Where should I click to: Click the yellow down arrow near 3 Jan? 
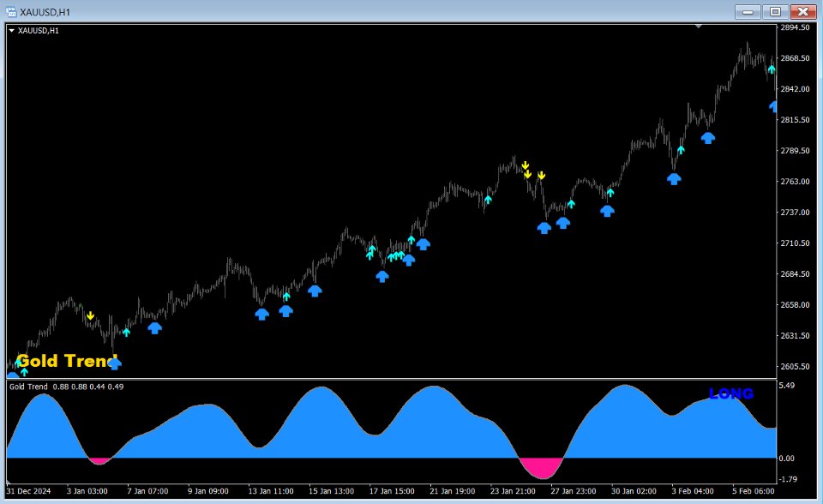[x=90, y=315]
